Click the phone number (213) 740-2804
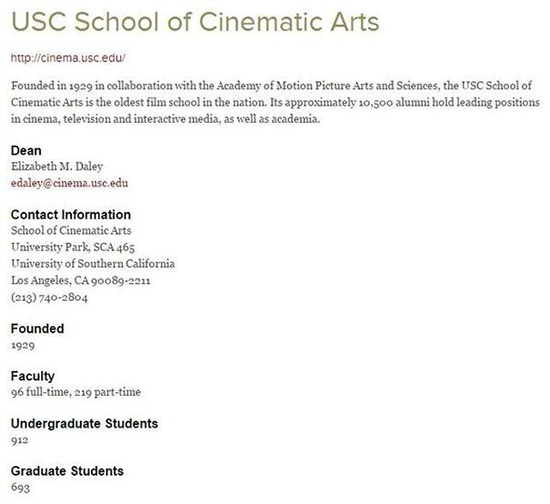The width and height of the screenshot is (550, 504). coord(49,297)
